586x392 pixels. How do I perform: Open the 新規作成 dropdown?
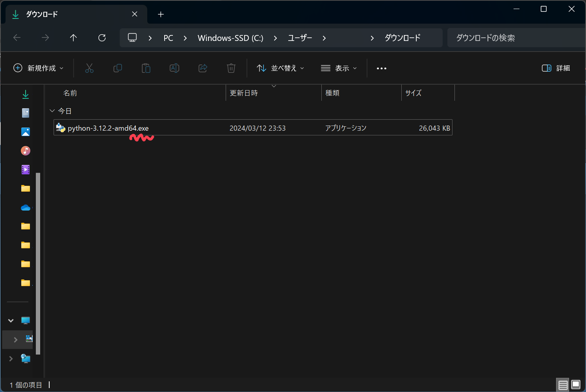click(x=38, y=68)
